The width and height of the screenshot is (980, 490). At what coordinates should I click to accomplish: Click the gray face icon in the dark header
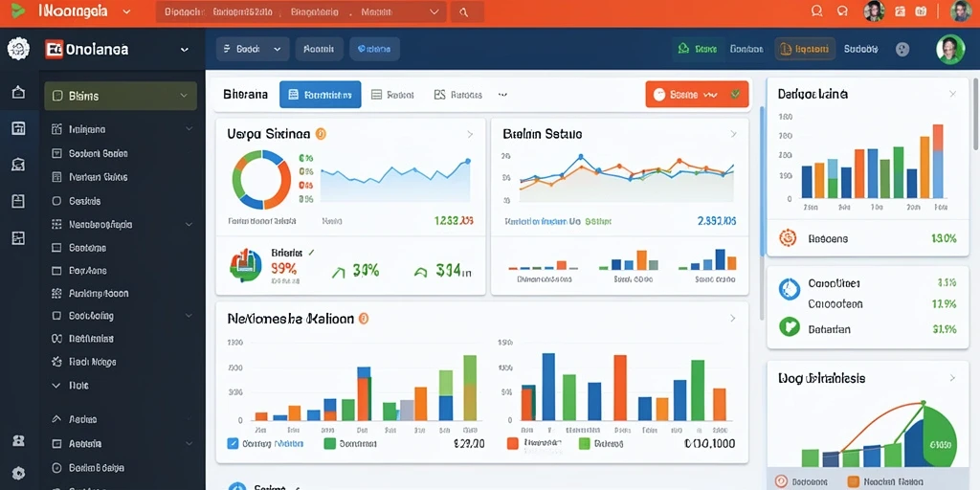(902, 49)
